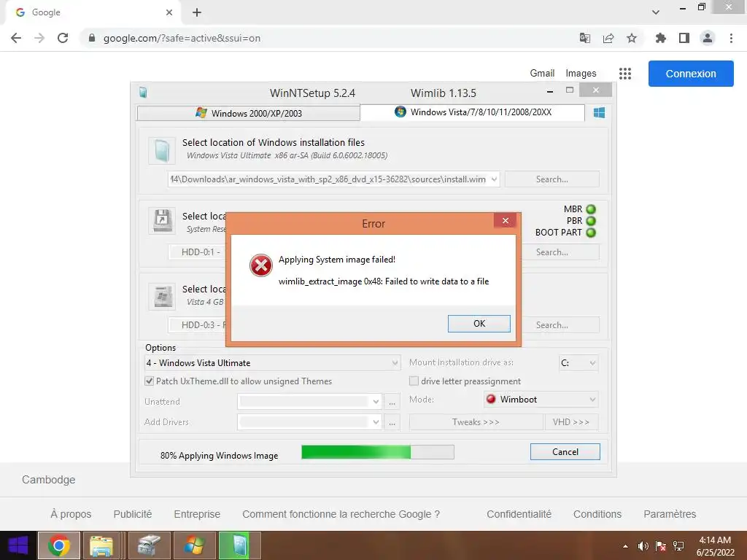
Task: Open the mount drive letter C: dropdown
Action: [x=578, y=363]
